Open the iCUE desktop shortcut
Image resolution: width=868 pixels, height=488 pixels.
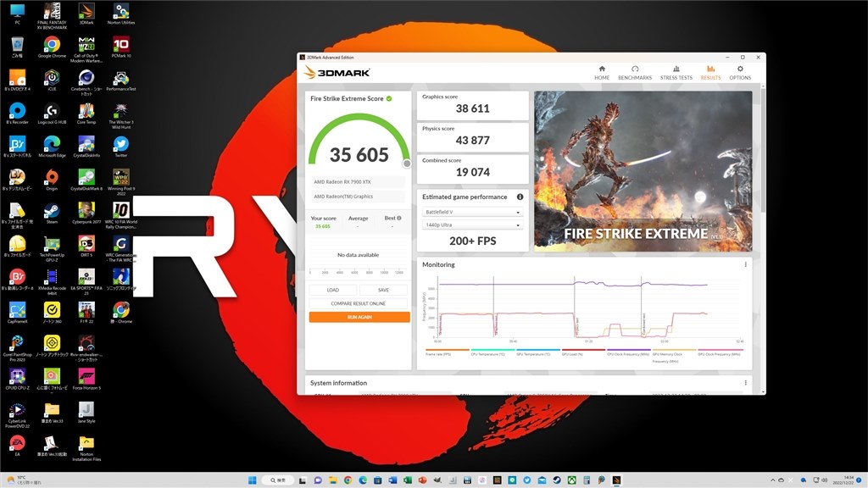(52, 80)
